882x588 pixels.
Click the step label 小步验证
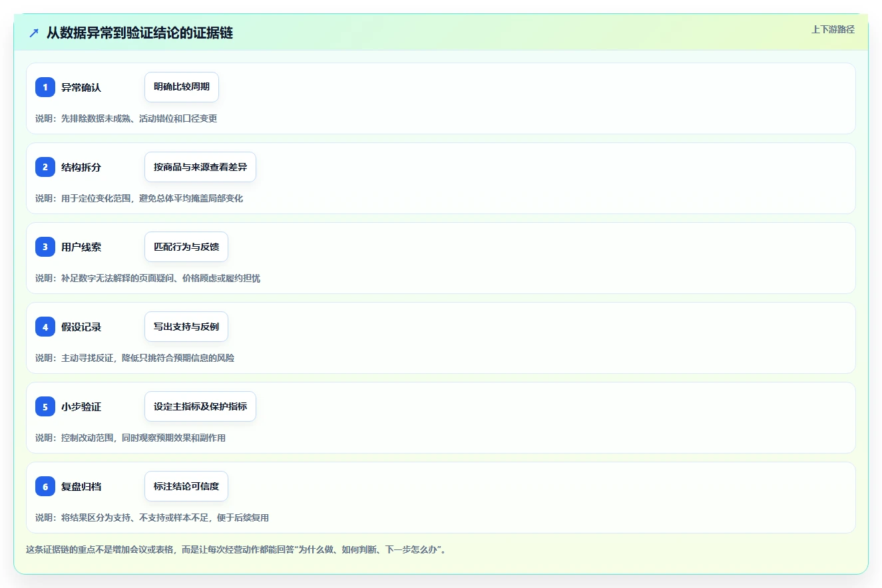(81, 406)
